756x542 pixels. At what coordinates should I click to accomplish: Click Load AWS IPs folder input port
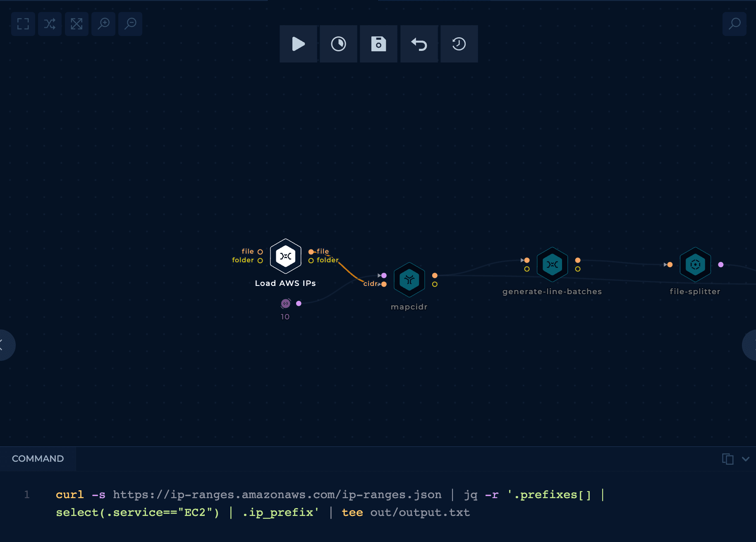260,260
